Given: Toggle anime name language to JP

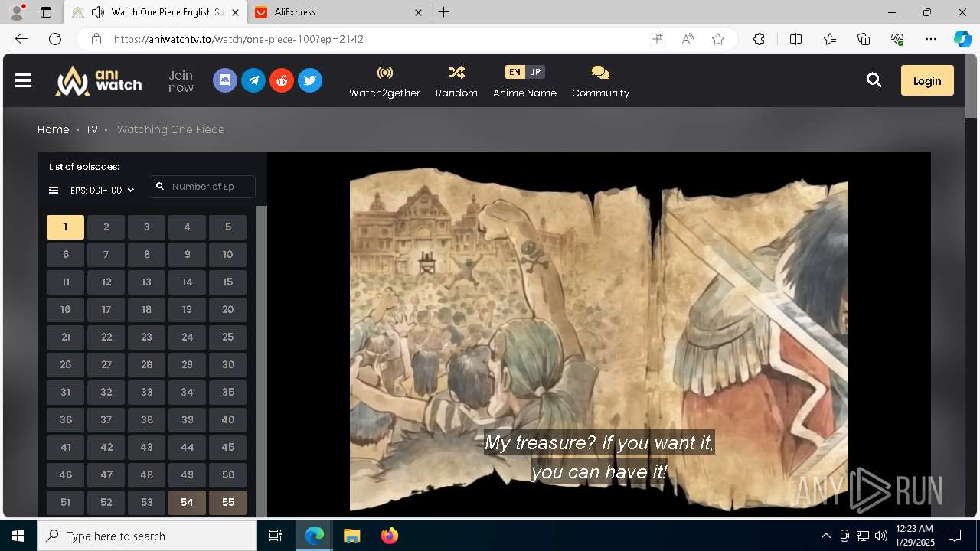Looking at the screenshot, I should [535, 72].
